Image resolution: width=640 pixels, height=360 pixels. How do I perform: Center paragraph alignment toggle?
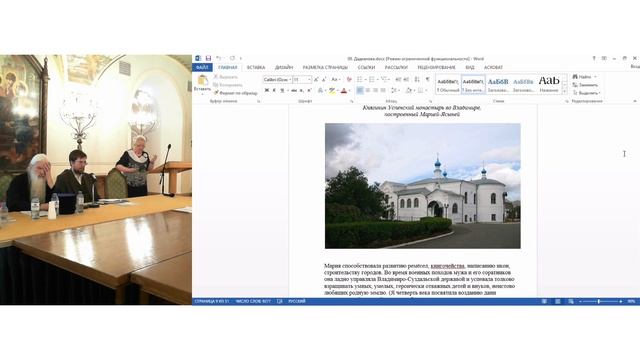368,90
